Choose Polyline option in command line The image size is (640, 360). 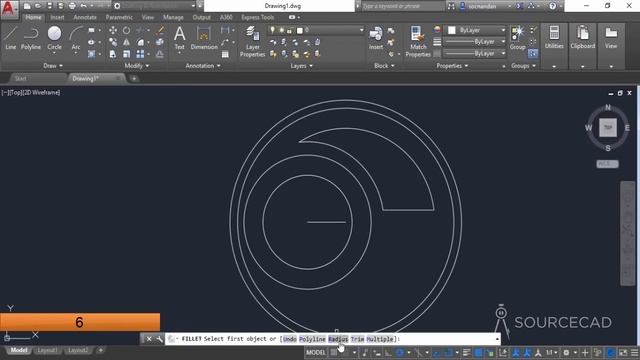(312, 339)
